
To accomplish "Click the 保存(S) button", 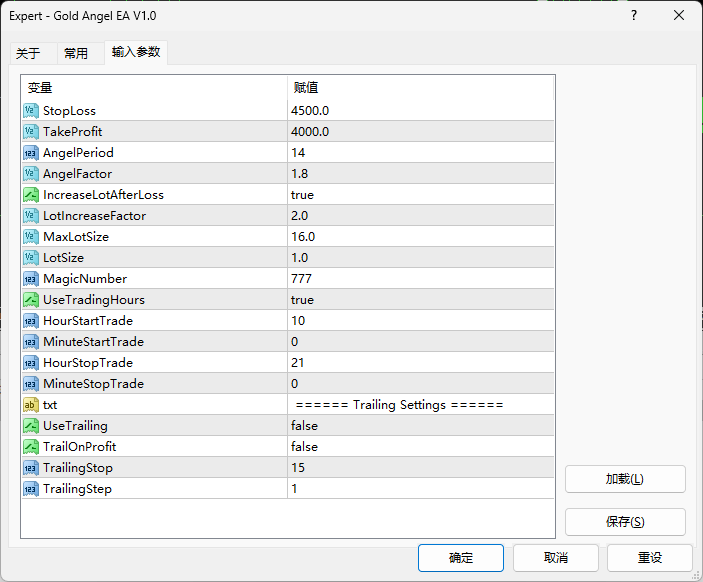I will 625,522.
